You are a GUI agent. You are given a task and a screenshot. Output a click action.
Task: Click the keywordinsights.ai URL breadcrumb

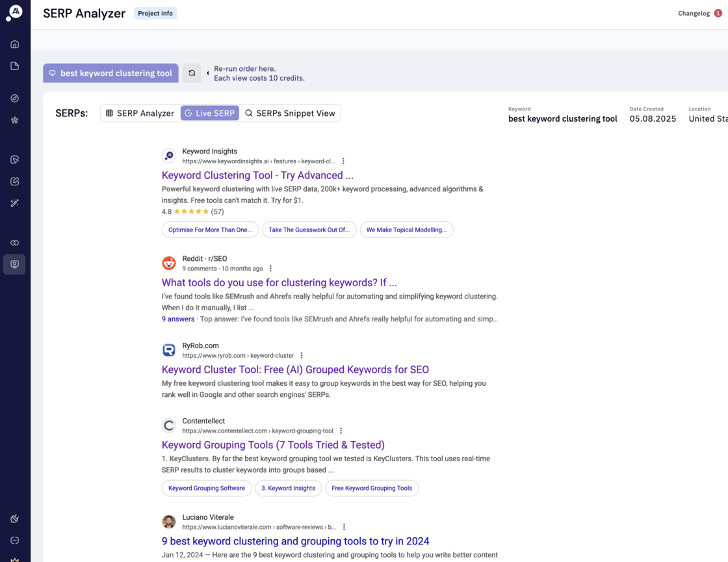click(x=259, y=161)
